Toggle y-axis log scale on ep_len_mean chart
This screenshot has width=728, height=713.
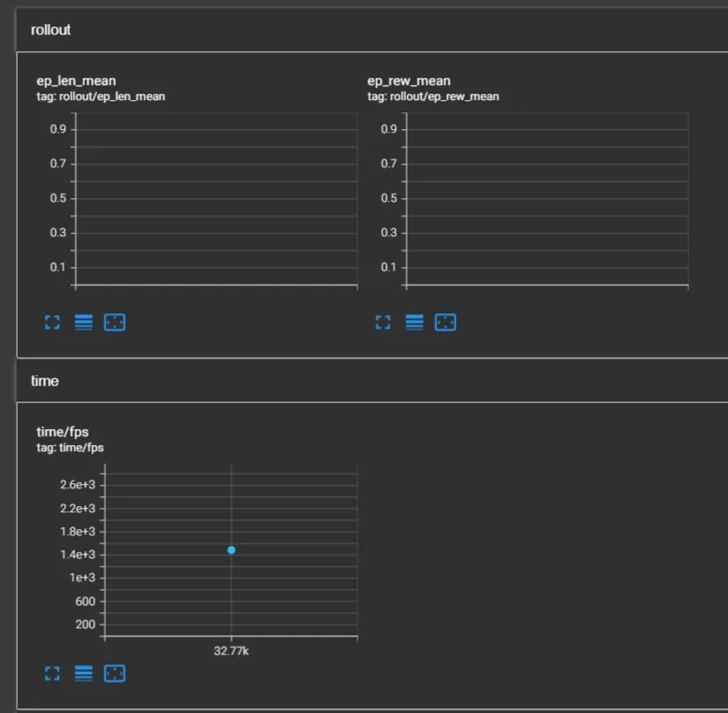click(x=83, y=322)
